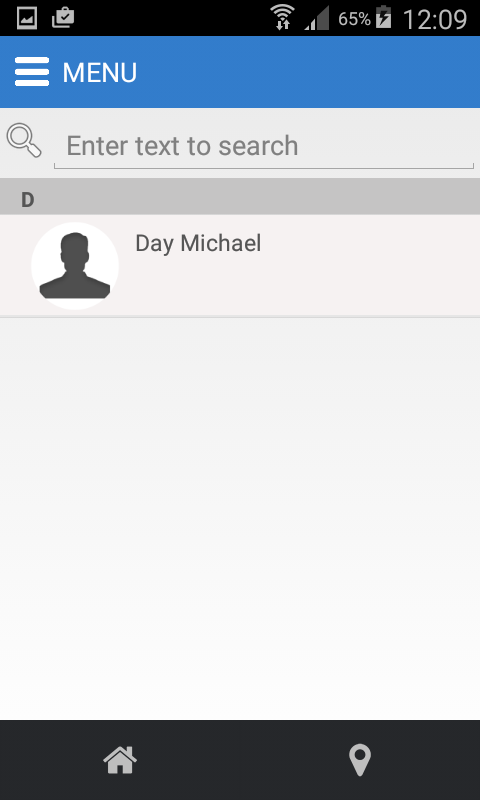Tap the briefcase checkmark notification icon
The image size is (480, 800).
[63, 18]
